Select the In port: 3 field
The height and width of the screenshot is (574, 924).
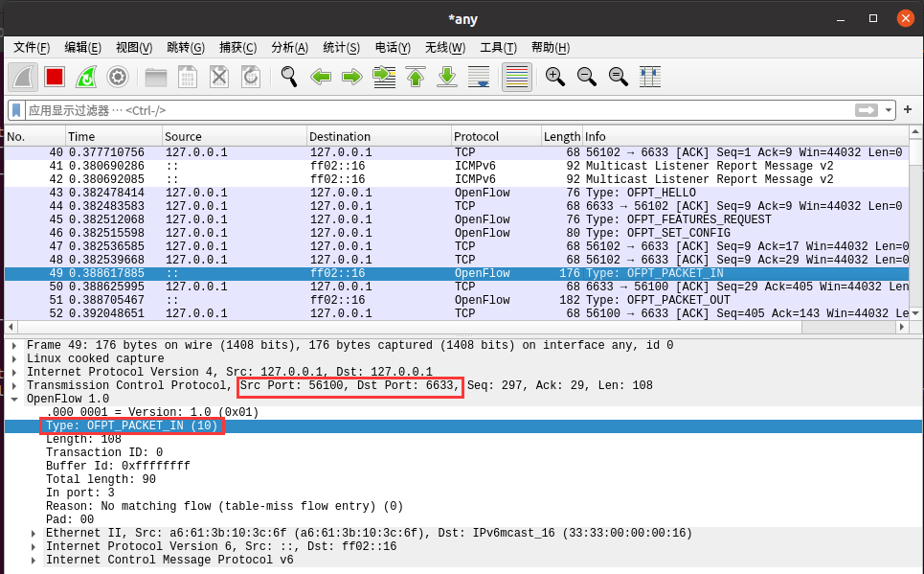coord(80,493)
